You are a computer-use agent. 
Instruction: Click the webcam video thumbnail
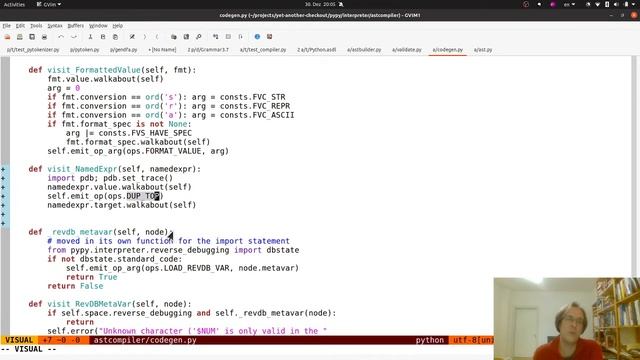[x=567, y=319]
